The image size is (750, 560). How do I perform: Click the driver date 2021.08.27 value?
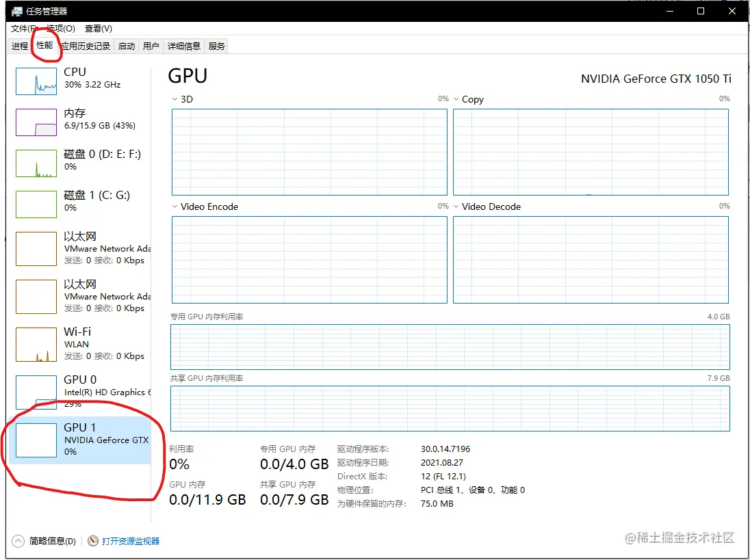point(442,462)
